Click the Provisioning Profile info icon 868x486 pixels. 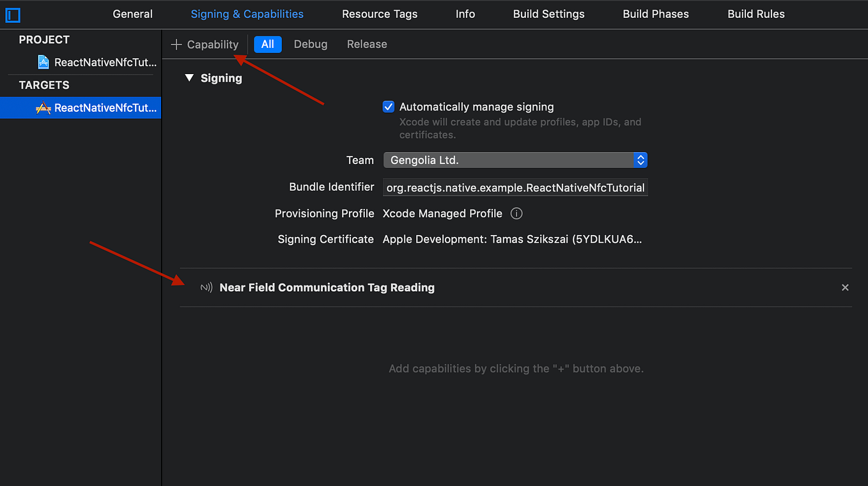516,213
